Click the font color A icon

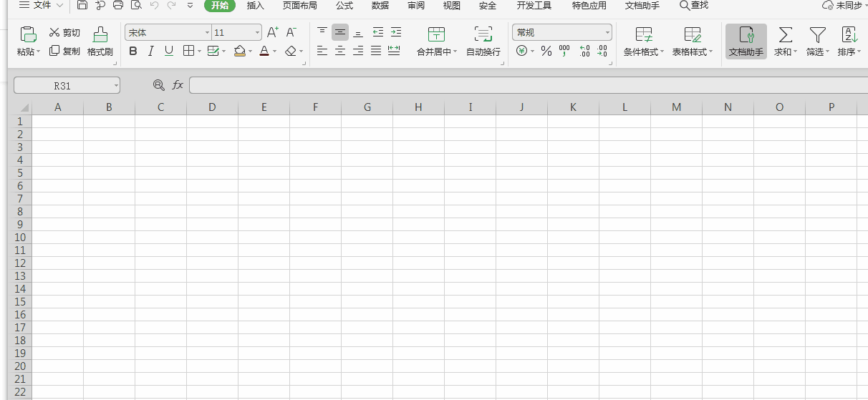click(x=264, y=51)
